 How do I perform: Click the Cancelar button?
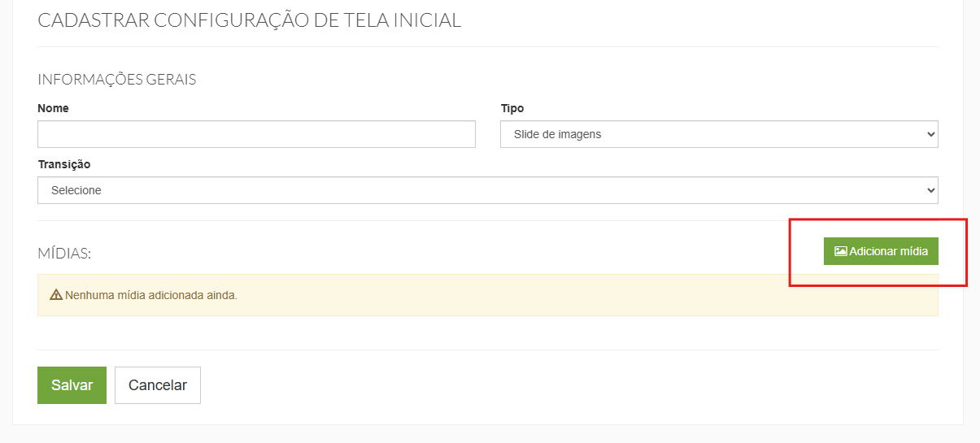(158, 385)
